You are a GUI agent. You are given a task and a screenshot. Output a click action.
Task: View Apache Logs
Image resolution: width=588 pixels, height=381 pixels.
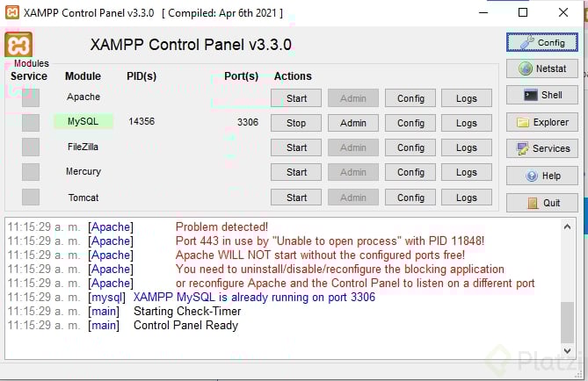click(x=467, y=98)
